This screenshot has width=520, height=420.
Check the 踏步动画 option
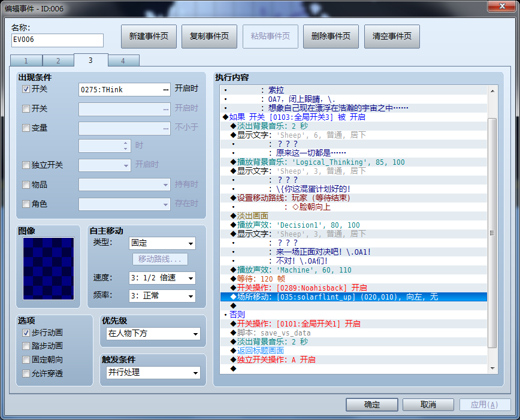(26, 346)
